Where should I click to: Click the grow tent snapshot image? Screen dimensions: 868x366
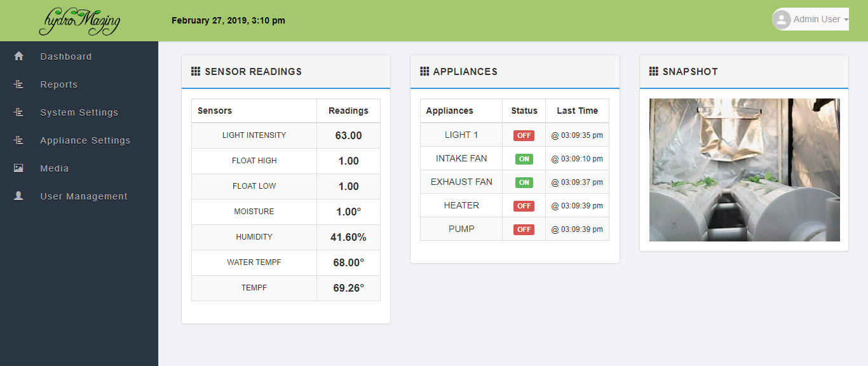coord(744,170)
